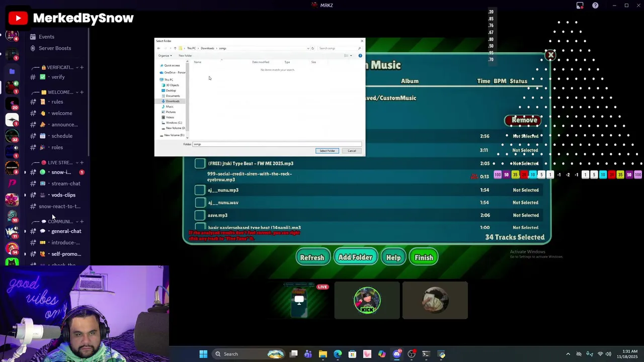Open OBS Studio from taskbar

point(412,354)
